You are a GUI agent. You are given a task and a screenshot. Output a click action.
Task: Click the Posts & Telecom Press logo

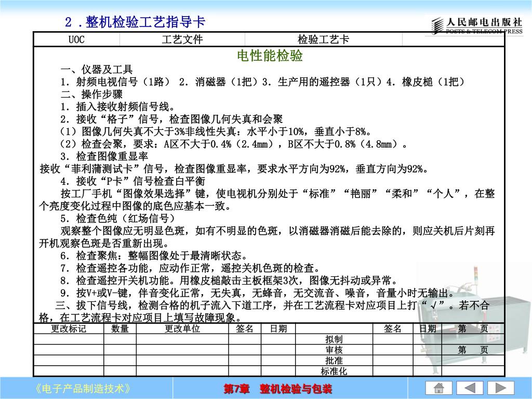coord(477,26)
